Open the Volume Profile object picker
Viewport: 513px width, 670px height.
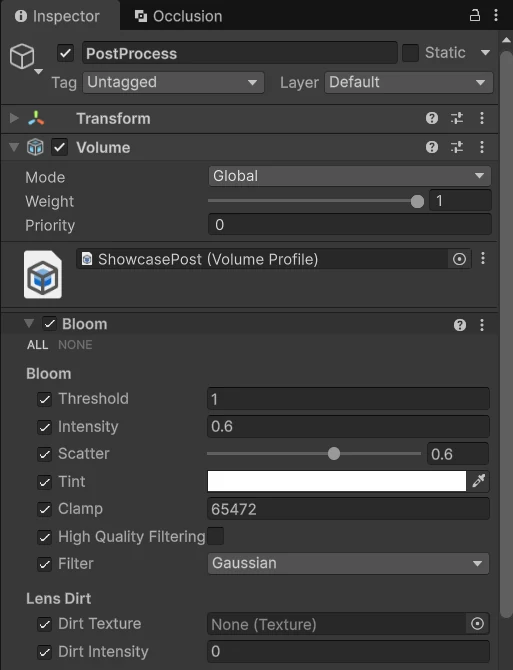pyautogui.click(x=459, y=259)
